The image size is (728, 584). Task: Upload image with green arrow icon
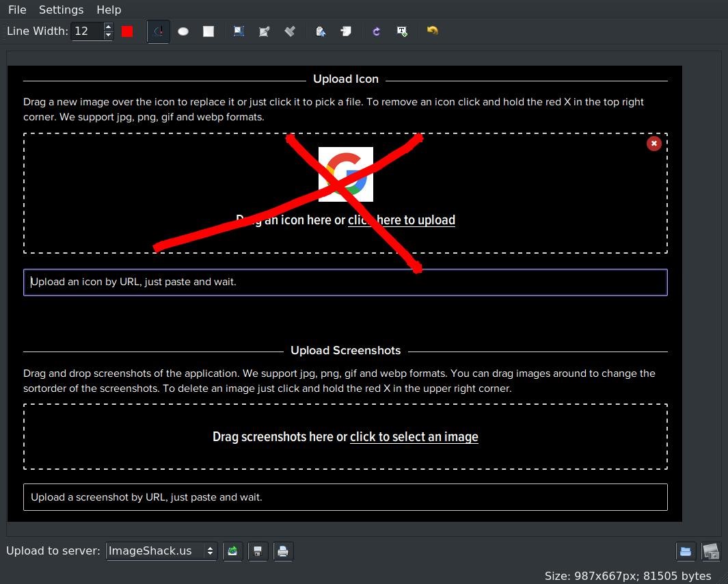pyautogui.click(x=232, y=551)
